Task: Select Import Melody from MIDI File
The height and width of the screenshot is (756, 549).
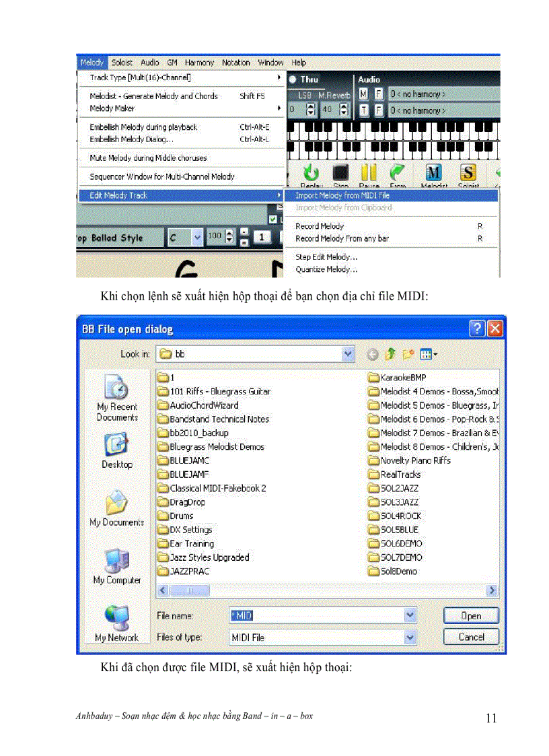Action: (342, 195)
